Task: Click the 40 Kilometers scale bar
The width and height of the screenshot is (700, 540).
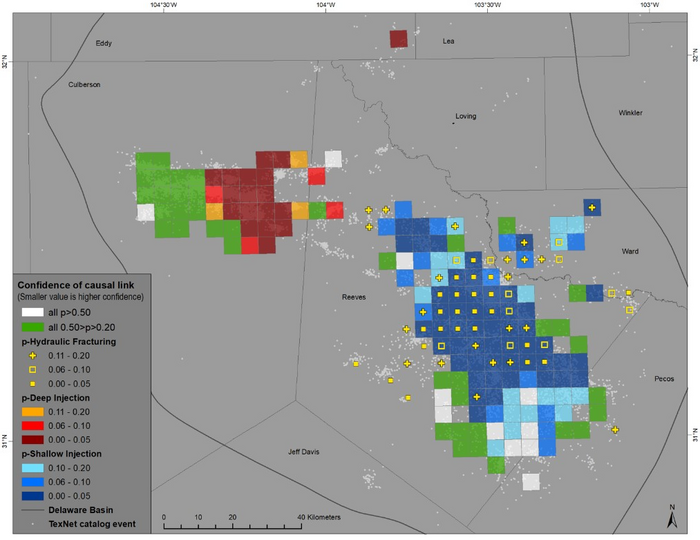Action: pos(232,523)
